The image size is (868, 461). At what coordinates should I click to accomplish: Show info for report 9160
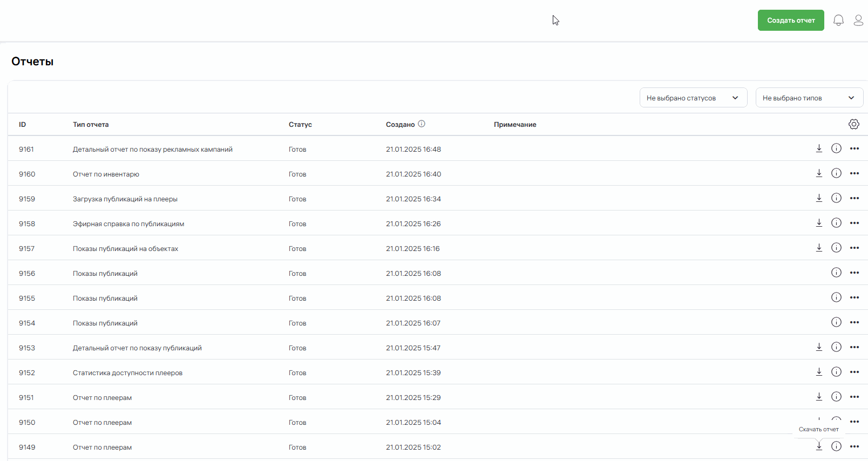coord(836,173)
